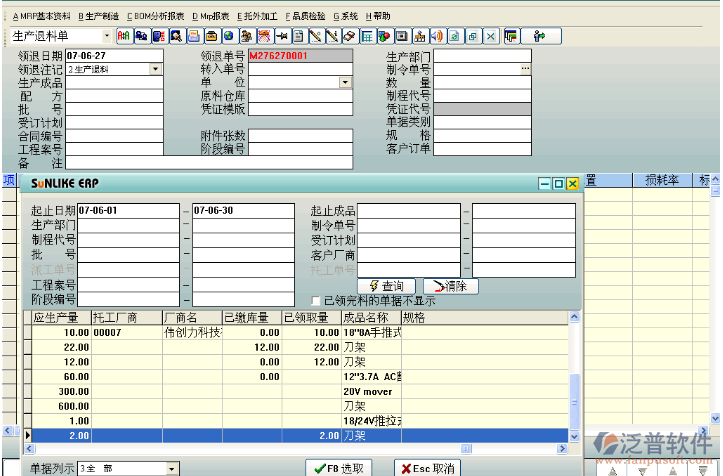Click the Esc 取消 cancel button

[427, 468]
